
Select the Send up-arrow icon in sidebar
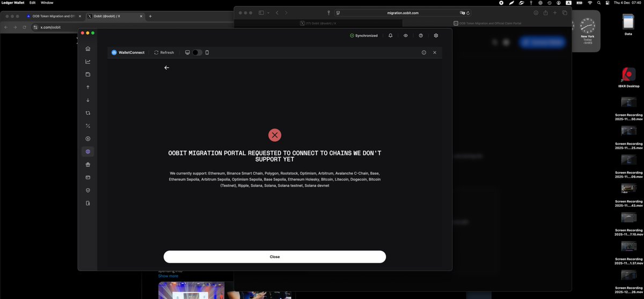88,87
